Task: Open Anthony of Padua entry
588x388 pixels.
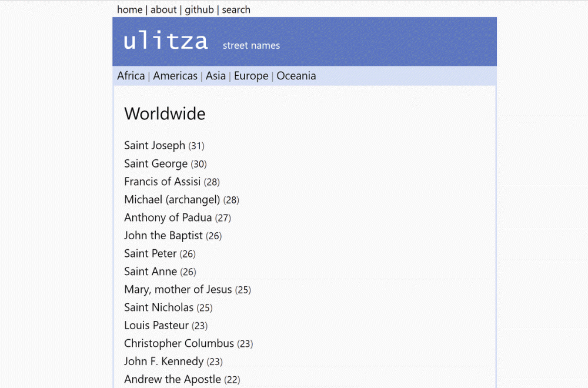Action: [x=168, y=218]
